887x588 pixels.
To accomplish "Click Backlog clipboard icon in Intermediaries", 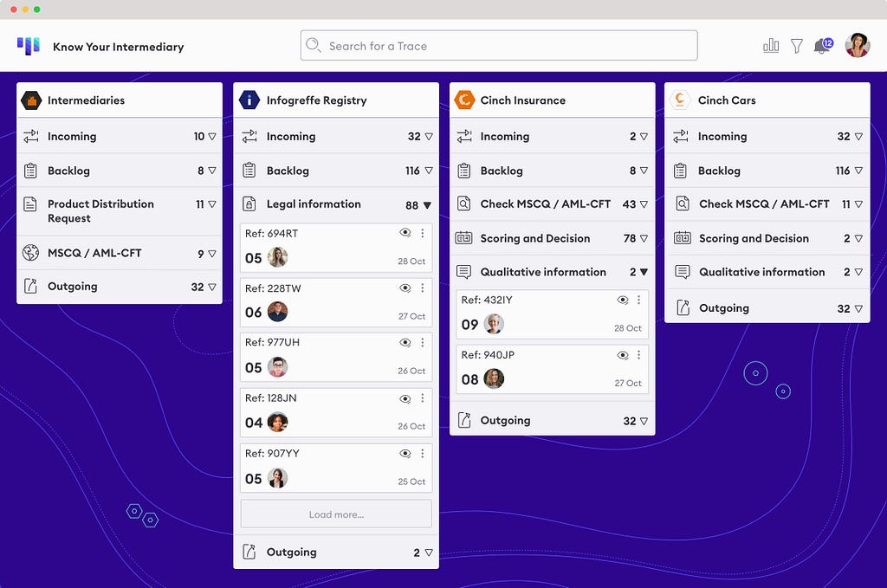I will [30, 171].
